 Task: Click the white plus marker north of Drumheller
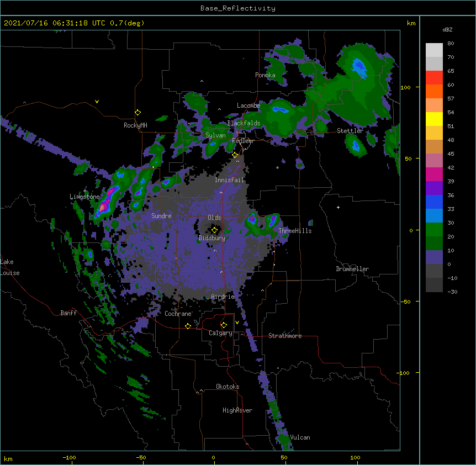point(338,207)
